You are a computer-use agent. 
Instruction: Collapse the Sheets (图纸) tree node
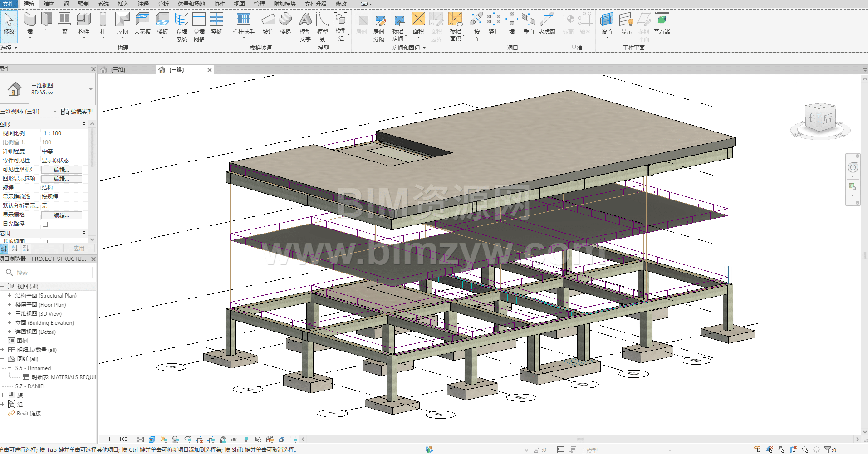coord(3,359)
